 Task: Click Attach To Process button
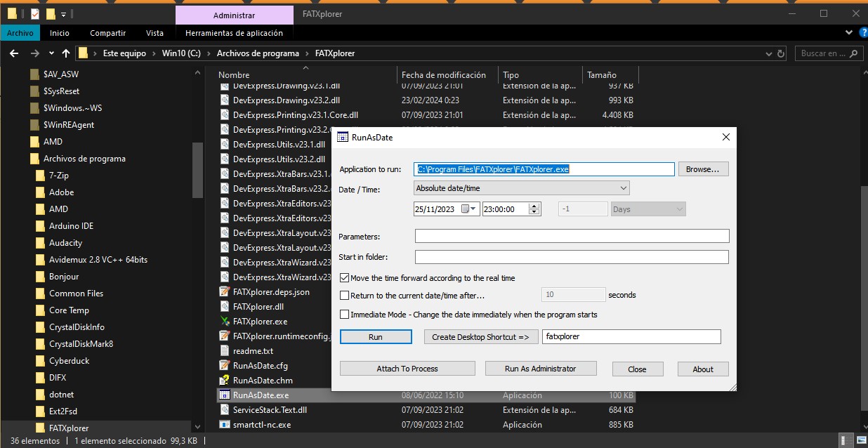407,369
